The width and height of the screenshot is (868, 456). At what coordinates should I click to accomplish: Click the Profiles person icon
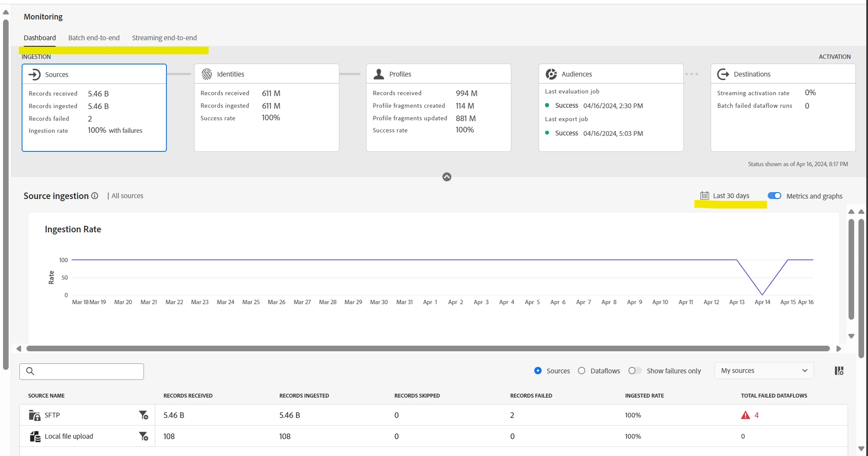(x=379, y=74)
